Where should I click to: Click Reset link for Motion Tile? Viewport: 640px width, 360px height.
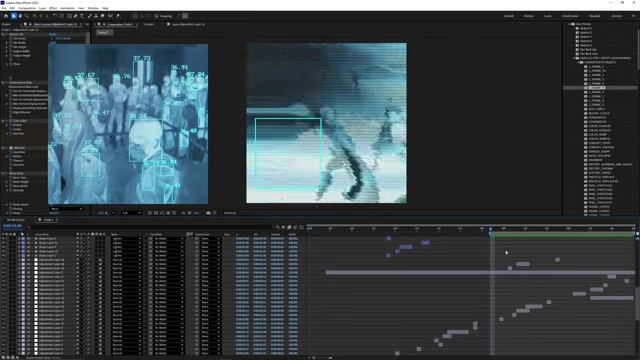(x=53, y=34)
